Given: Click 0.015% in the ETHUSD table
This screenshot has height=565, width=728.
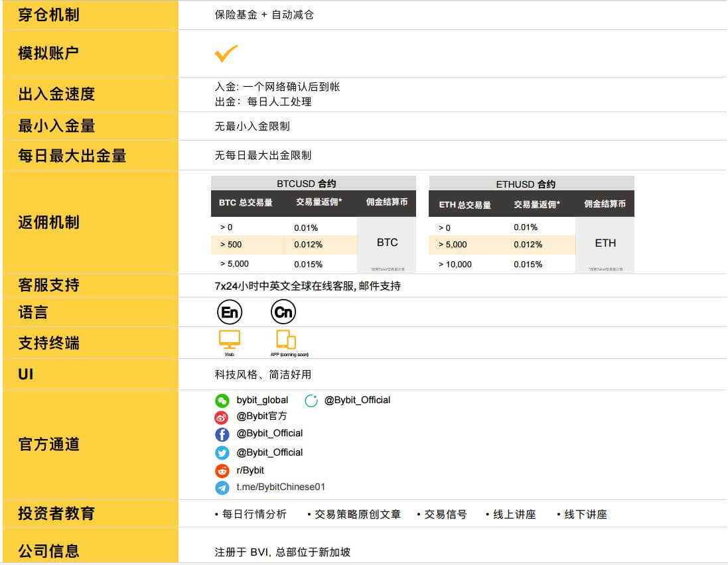Looking at the screenshot, I should coord(528,265).
